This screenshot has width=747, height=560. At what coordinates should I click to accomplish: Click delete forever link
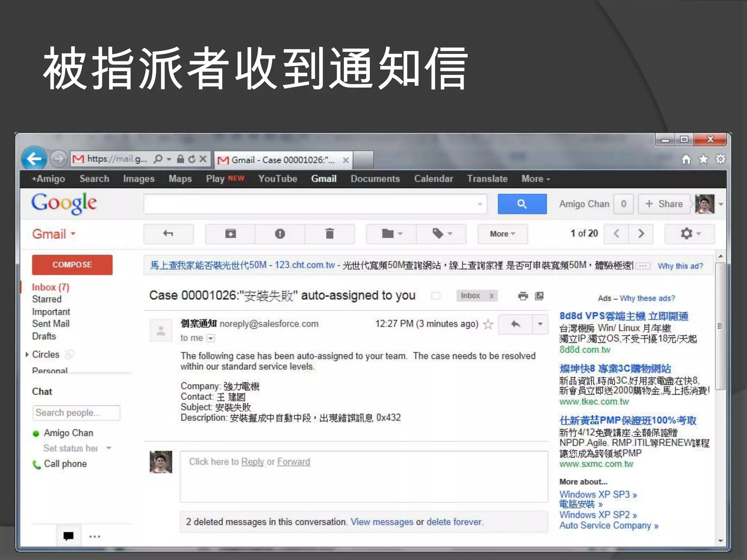454,522
